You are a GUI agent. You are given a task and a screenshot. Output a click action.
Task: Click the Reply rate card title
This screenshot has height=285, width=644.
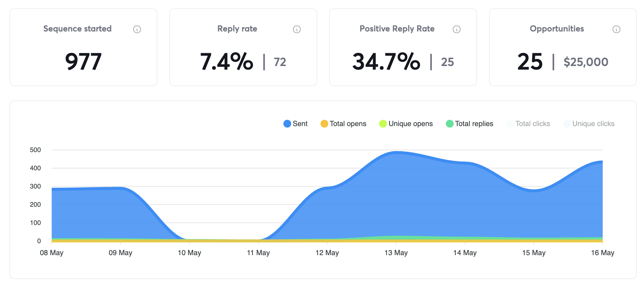[x=237, y=29]
